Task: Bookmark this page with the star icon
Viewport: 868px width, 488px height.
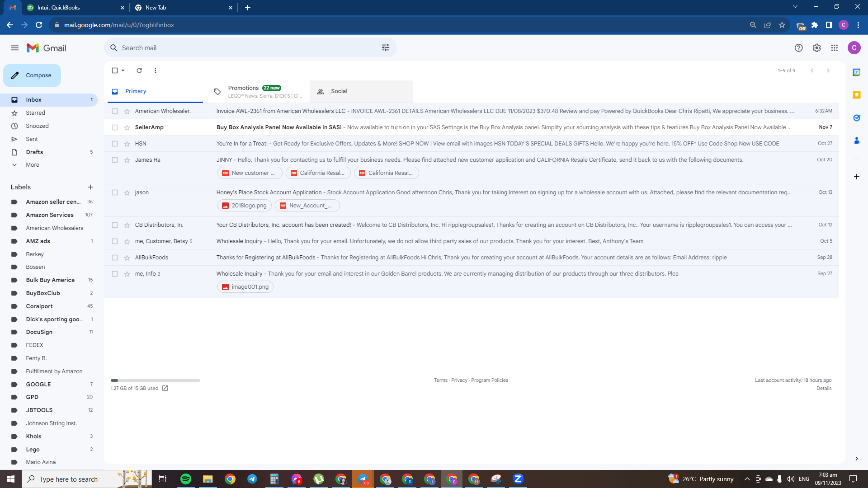Action: (x=782, y=25)
